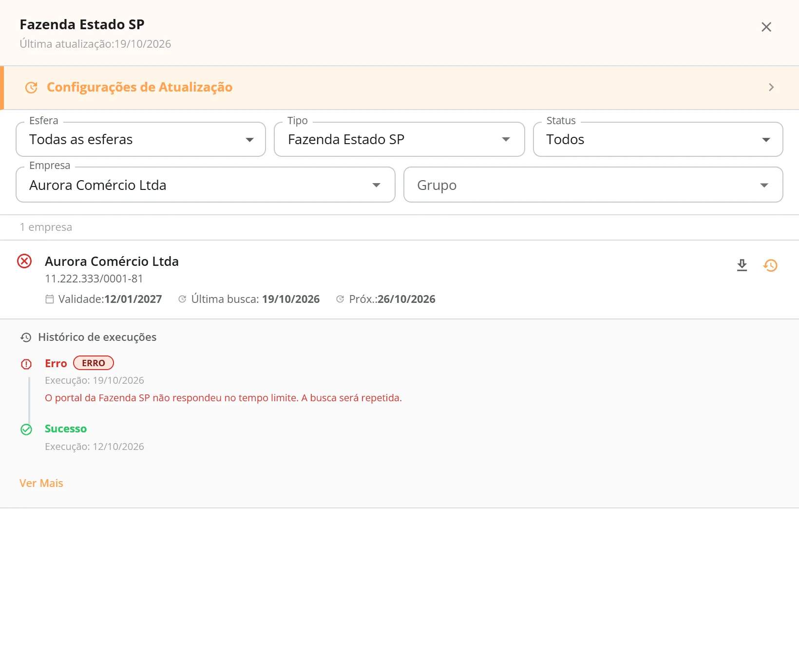Toggle execution history icon for Aurora Comércio
Viewport: 799px width, 672px height.
click(770, 265)
